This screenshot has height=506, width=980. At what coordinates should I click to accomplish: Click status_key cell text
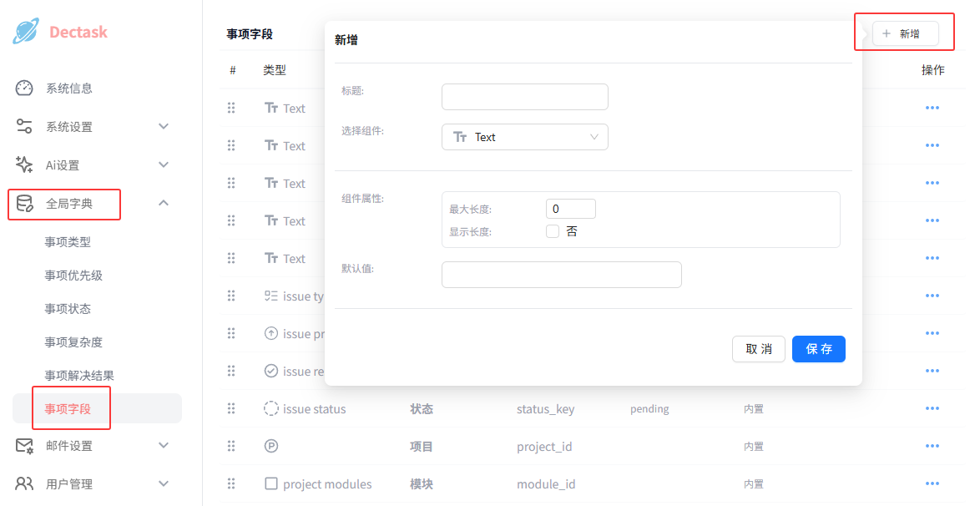(546, 409)
